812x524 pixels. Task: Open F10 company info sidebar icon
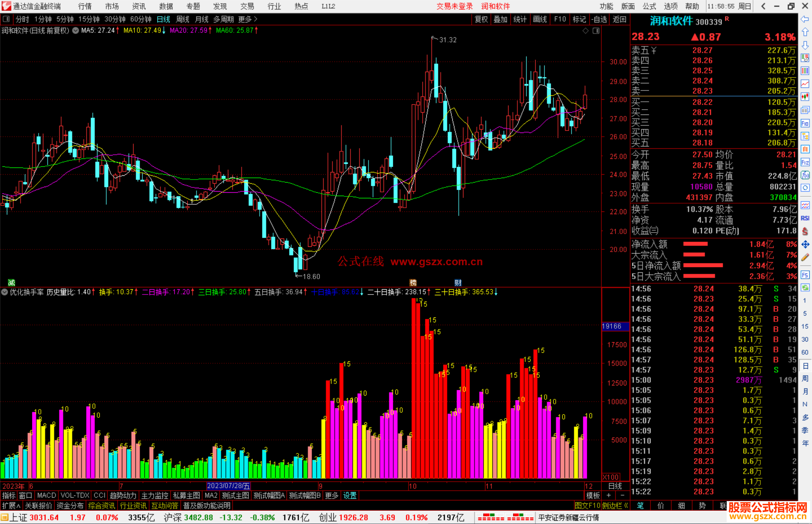coord(805,123)
